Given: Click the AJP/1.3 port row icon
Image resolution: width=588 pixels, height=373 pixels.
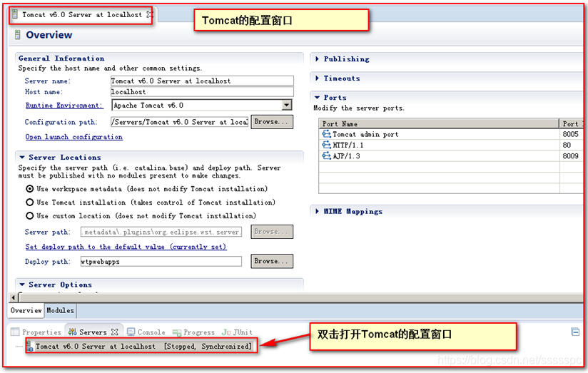Looking at the screenshot, I should (326, 156).
